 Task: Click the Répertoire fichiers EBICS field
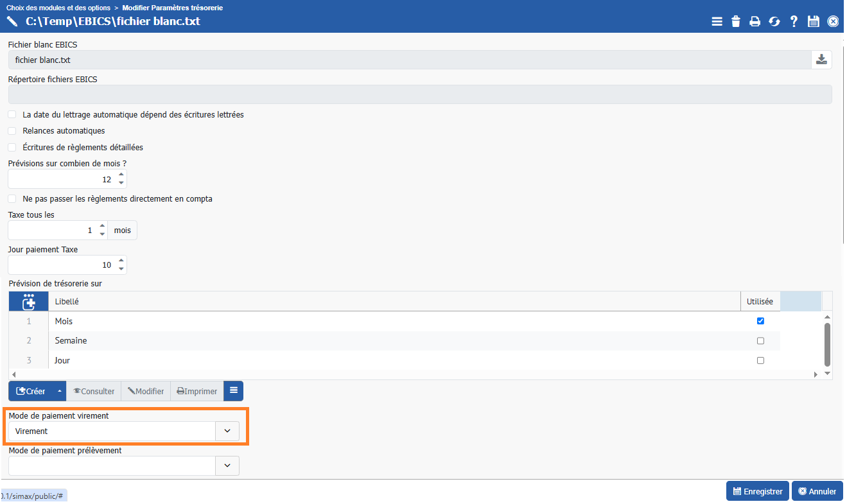[x=419, y=94]
